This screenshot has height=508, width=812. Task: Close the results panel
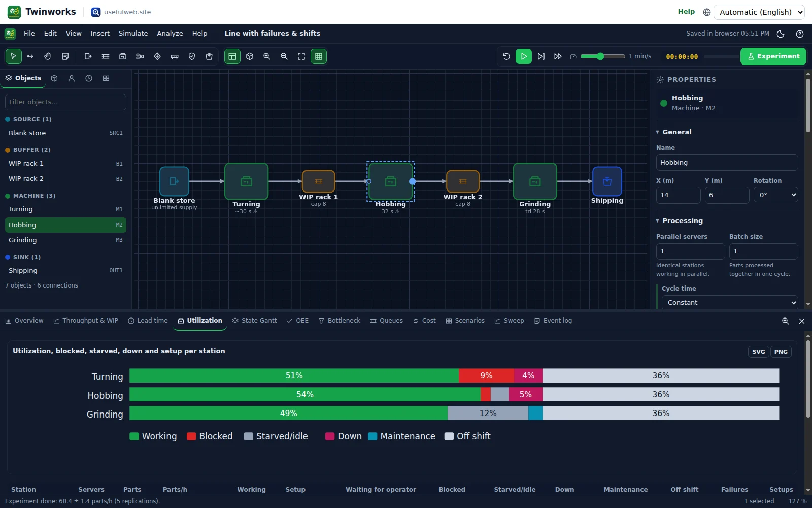(x=802, y=321)
